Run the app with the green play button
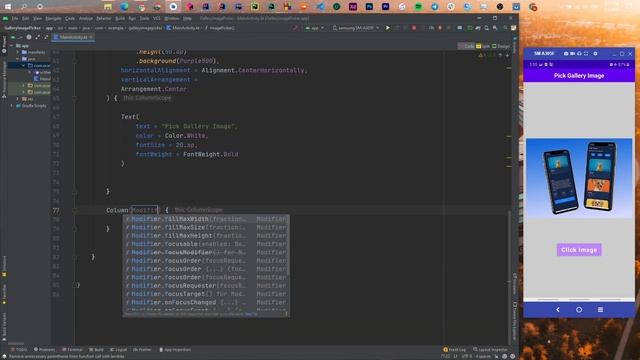 (x=388, y=28)
